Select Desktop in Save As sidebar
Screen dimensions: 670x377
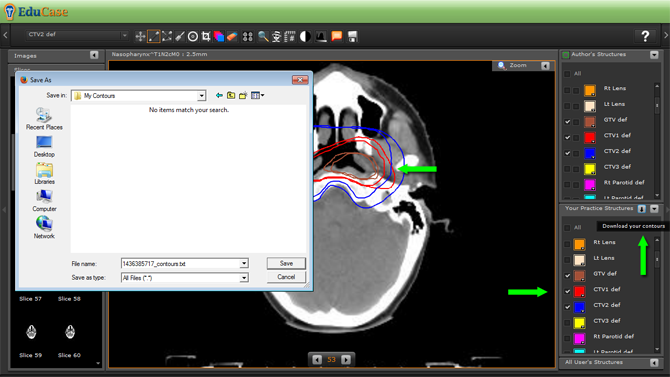coord(44,147)
